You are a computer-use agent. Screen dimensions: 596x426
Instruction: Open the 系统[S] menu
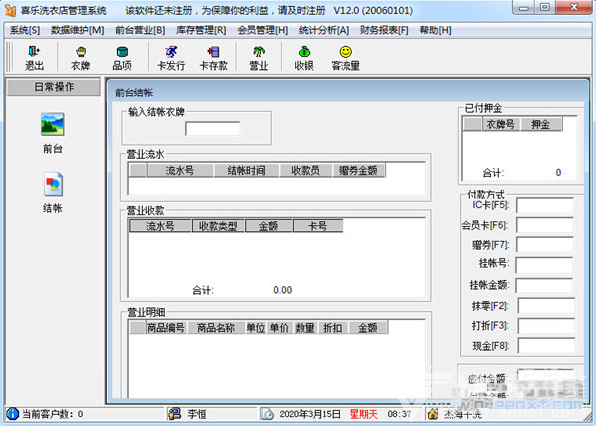(25, 30)
